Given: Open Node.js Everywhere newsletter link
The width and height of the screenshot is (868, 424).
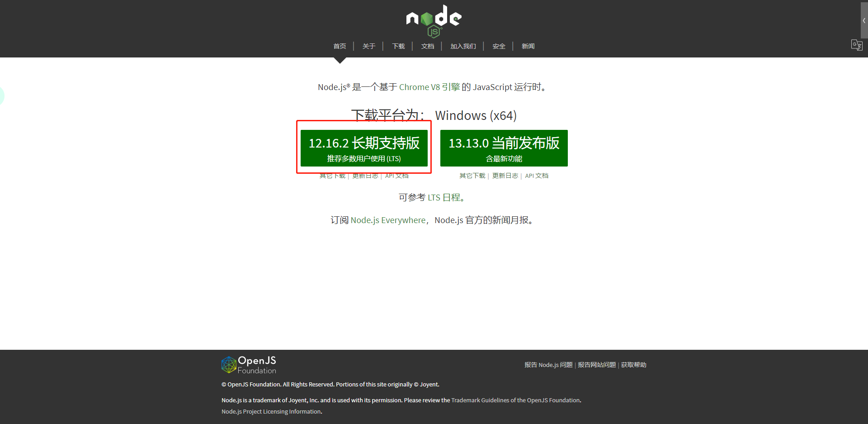Looking at the screenshot, I should 388,220.
